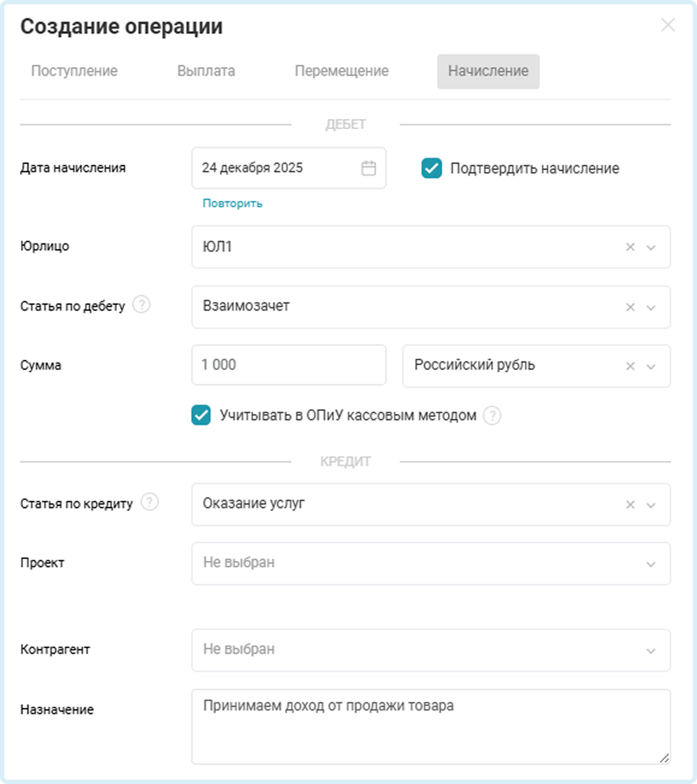
Task: Toggle Учитывать в ОПиУ кассовым методом checkbox
Action: (201, 415)
